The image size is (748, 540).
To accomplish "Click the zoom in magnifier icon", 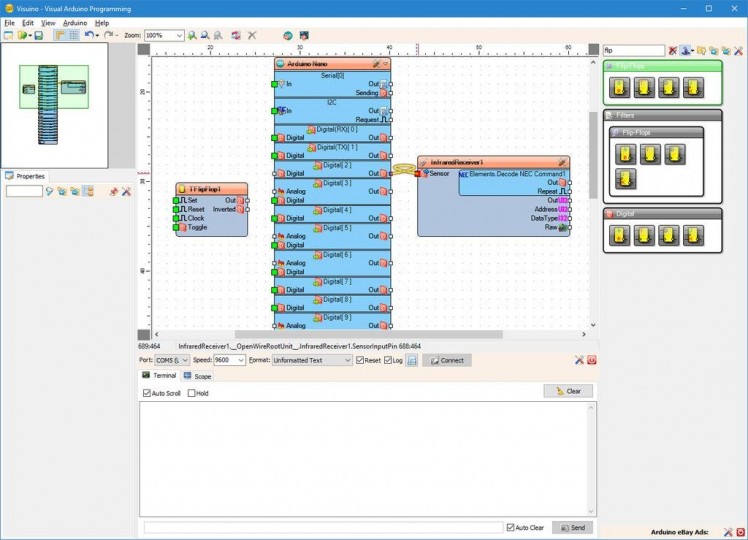I will pos(193,35).
